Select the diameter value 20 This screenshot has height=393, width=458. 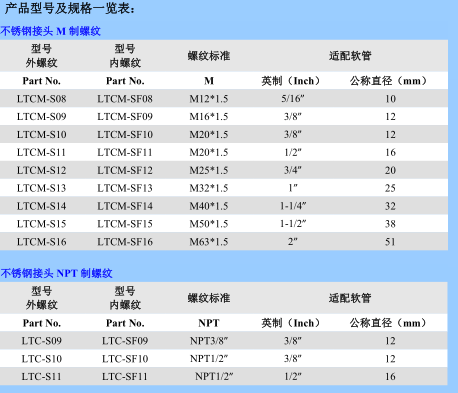click(390, 170)
